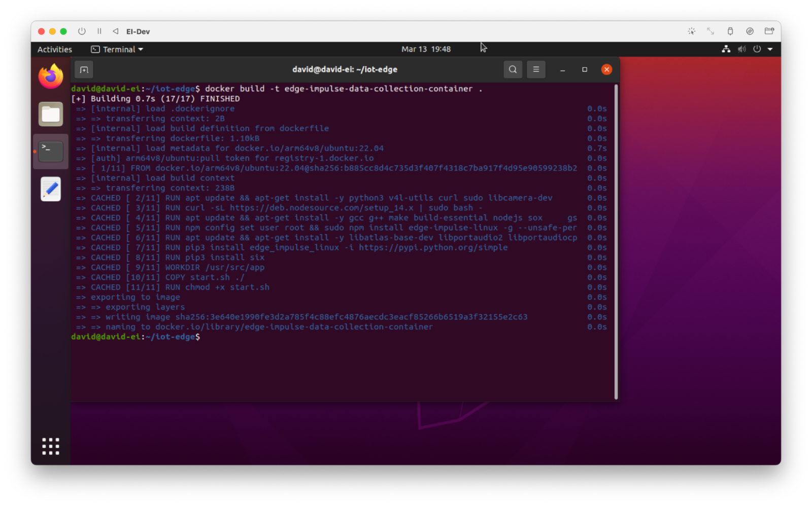This screenshot has width=812, height=506.
Task: Pause the EI-Dev virtual machine
Action: pyautogui.click(x=99, y=31)
